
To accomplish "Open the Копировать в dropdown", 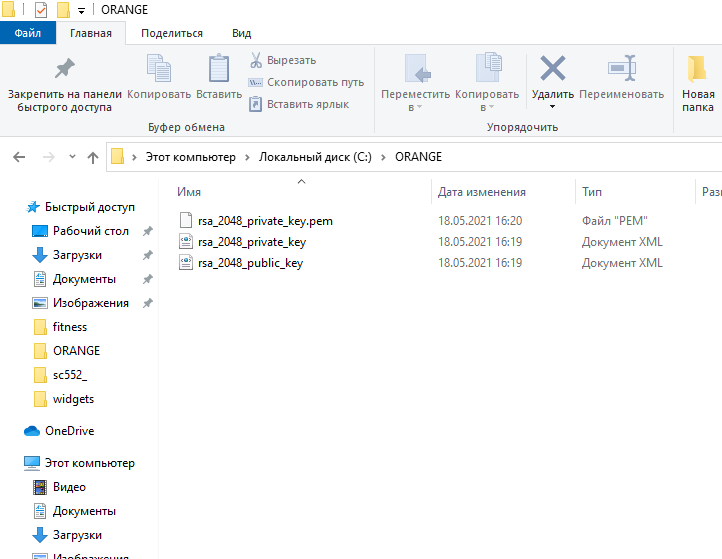I will [x=487, y=83].
